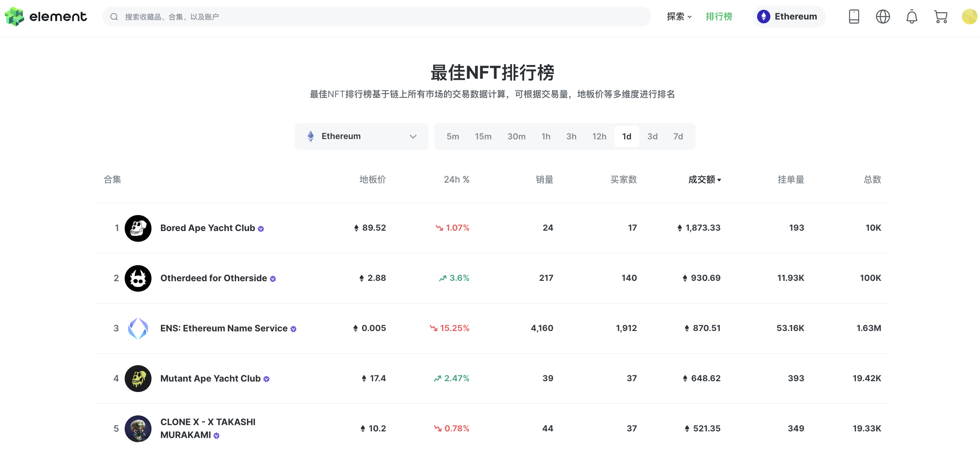Select the 1d time range
Image resolution: width=980 pixels, height=453 pixels.
click(x=627, y=136)
